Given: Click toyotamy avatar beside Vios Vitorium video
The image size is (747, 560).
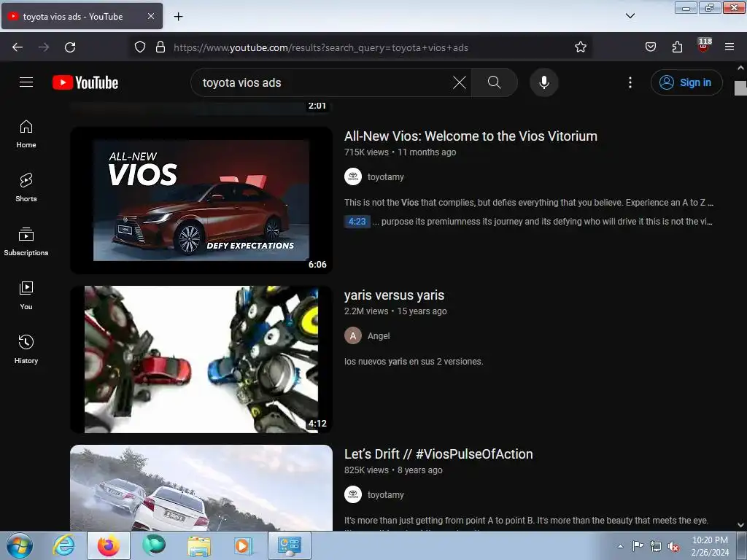Looking at the screenshot, I should pyautogui.click(x=353, y=176).
